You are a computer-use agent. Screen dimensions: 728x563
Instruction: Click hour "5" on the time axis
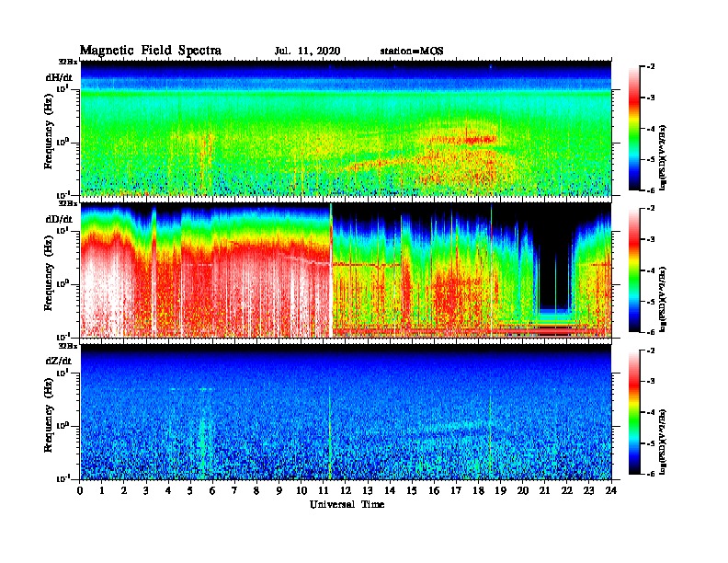190,491
